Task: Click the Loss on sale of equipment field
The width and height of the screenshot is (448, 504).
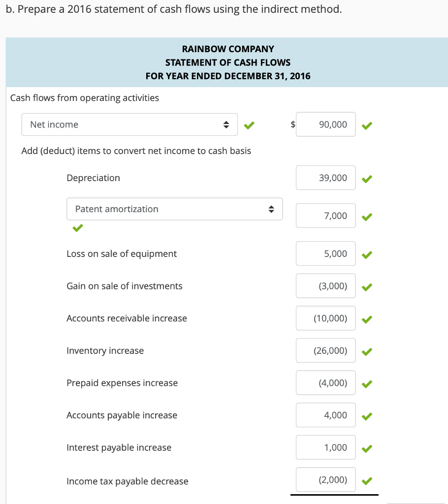Action: click(326, 253)
